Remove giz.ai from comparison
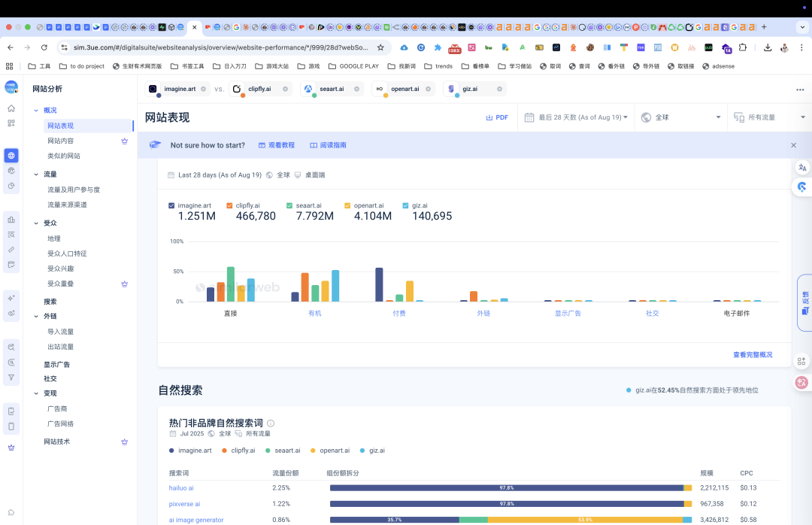 pyautogui.click(x=500, y=90)
